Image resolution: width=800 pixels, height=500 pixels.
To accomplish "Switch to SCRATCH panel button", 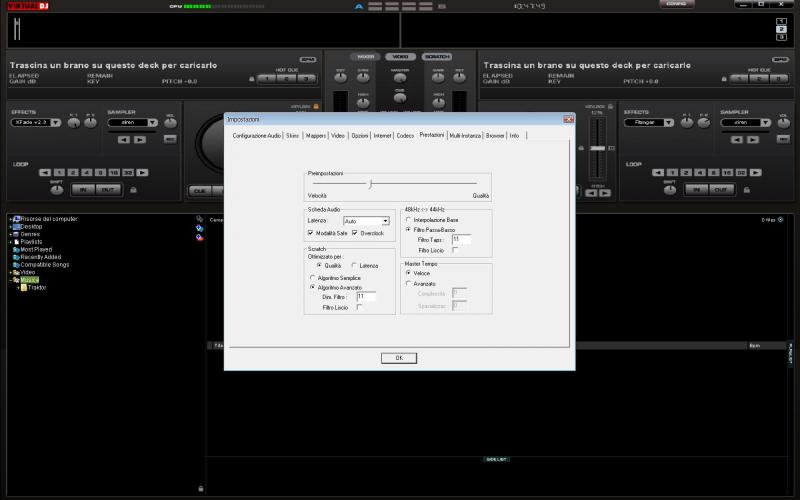I will point(437,57).
